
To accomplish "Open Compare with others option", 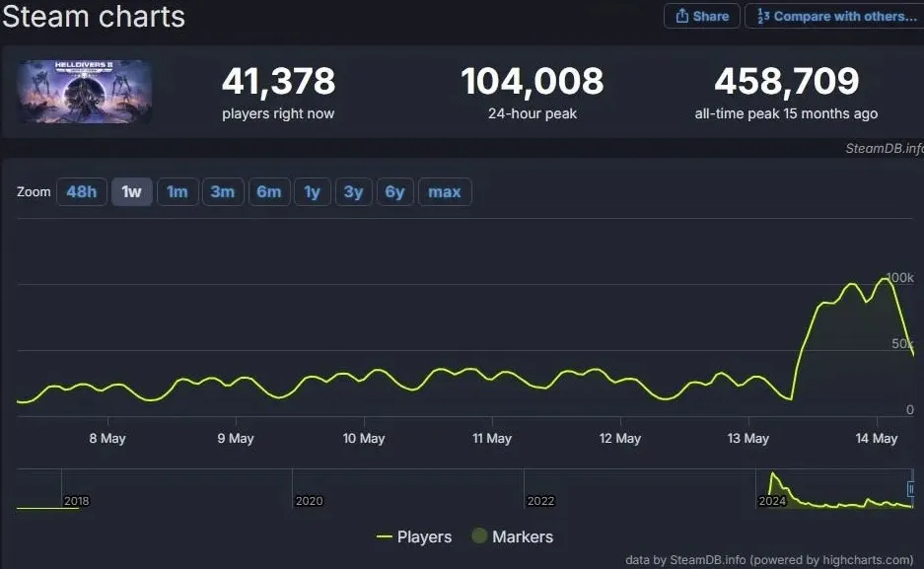I will (x=835, y=16).
